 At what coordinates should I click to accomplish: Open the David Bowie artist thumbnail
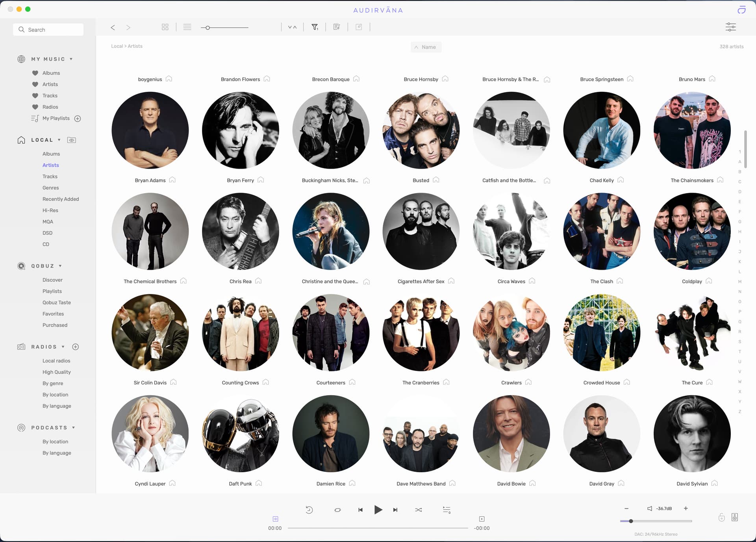[511, 434]
